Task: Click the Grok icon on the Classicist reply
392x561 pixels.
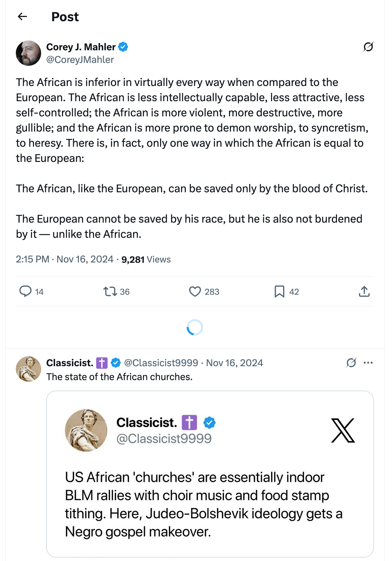Action: (351, 363)
